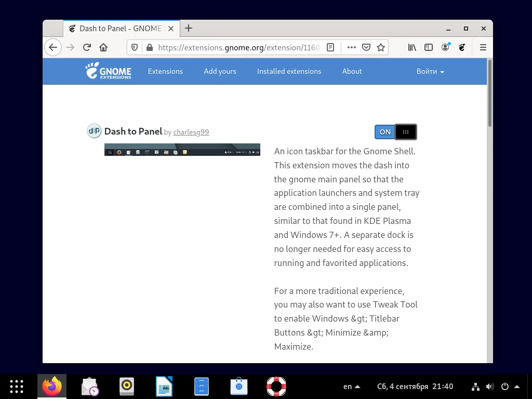Launch the music player from the taskbar
This screenshot has width=532, height=399.
click(127, 386)
